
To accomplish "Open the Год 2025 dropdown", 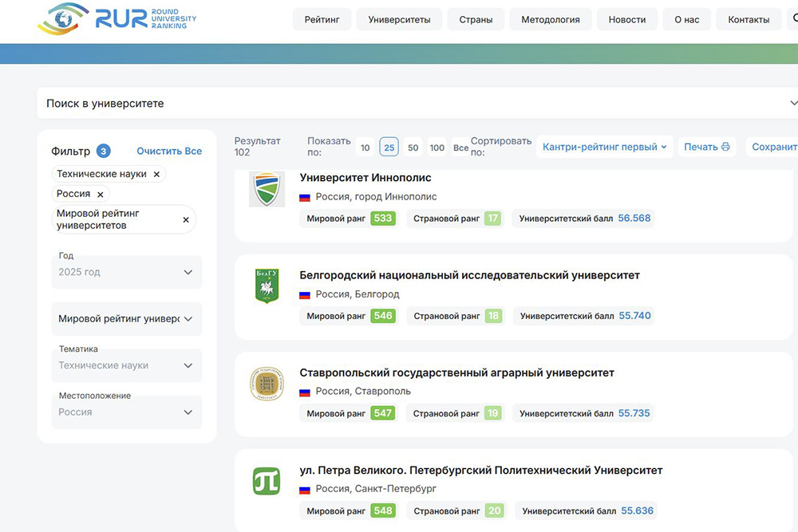I will click(x=126, y=272).
